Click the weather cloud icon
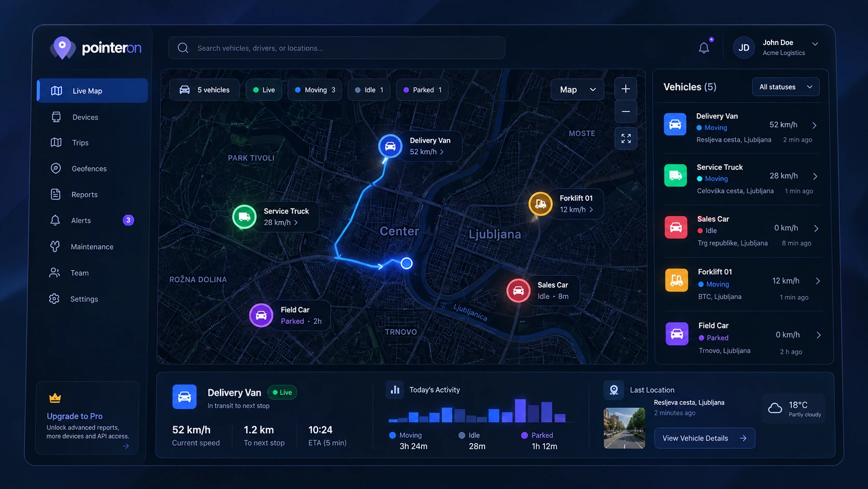The image size is (868, 489). tap(775, 408)
